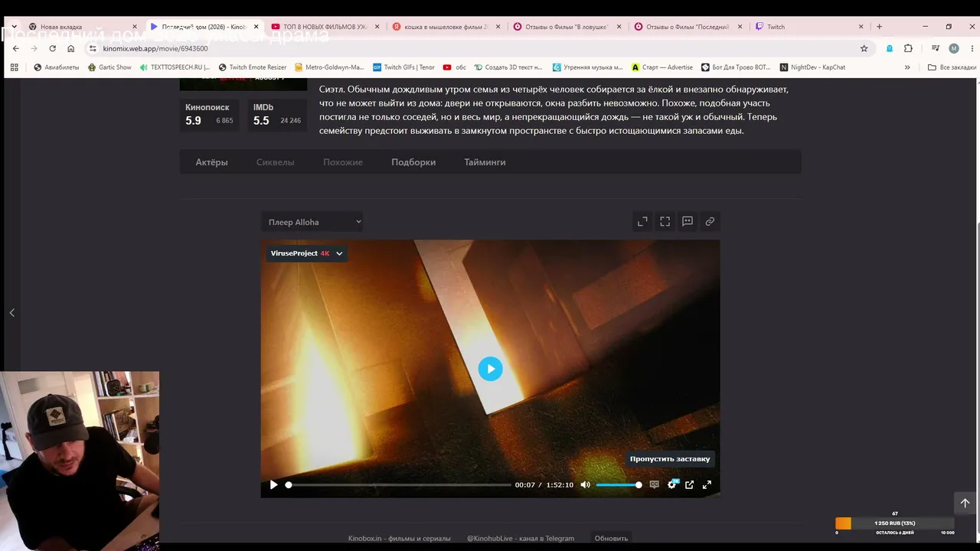Open the Плеер Alloha player selector
This screenshot has height=551, width=980.
312,222
